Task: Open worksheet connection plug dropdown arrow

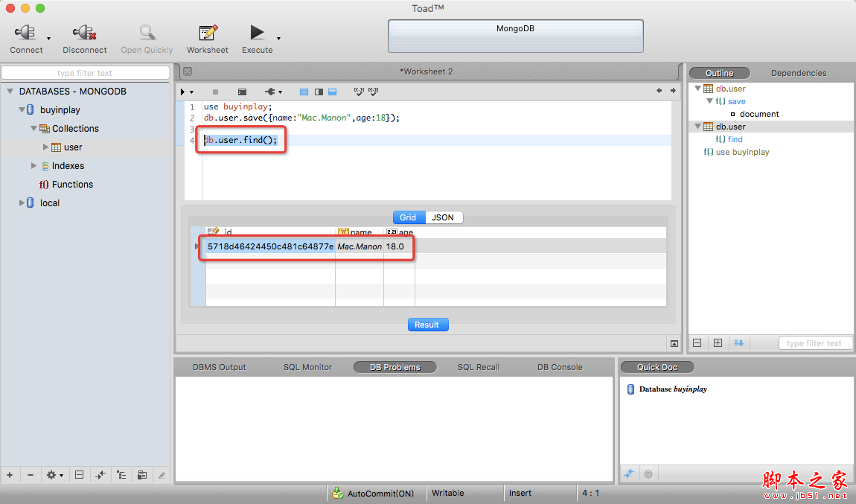Action: 280,92
